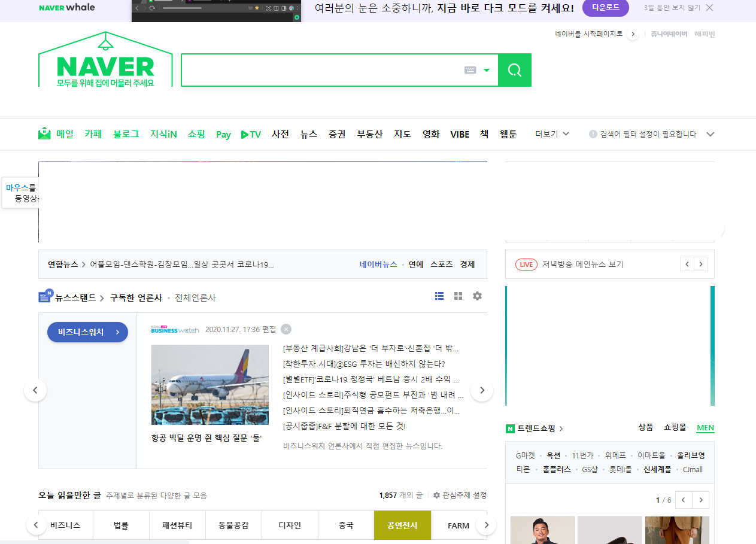Viewport: 756px width, 544px height.
Task: Click the 뉴스스탠드 icon
Action: (x=45, y=296)
